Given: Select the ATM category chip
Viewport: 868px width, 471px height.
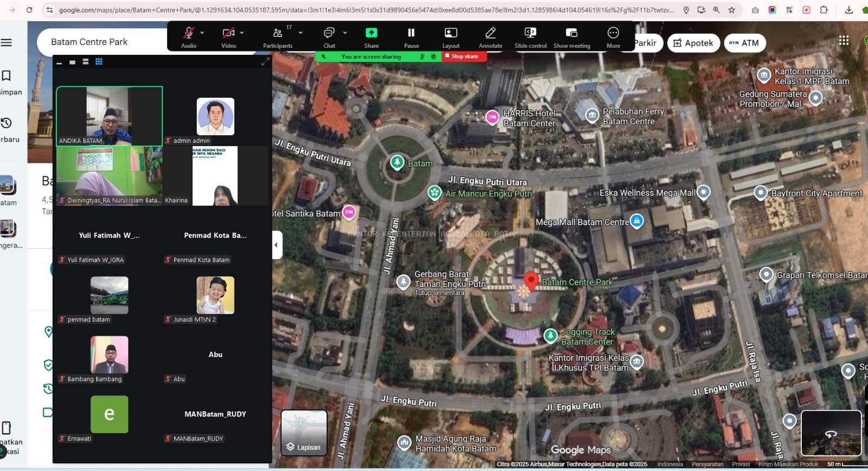Looking at the screenshot, I should (x=744, y=43).
